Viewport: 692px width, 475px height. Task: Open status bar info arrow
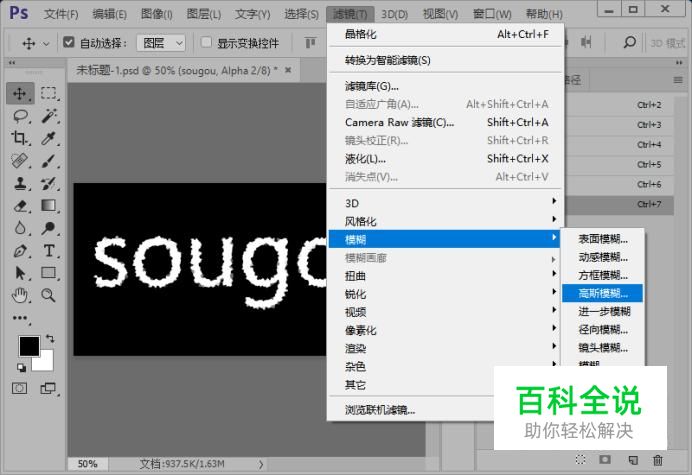261,464
